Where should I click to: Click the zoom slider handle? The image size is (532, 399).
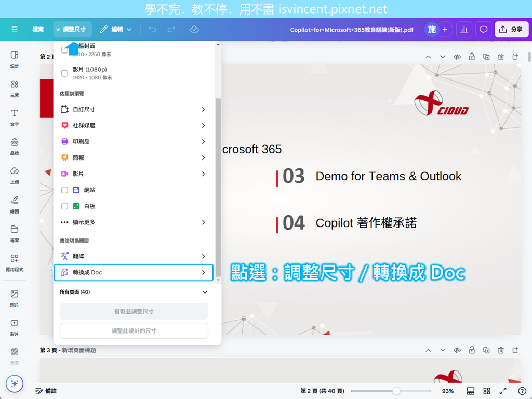[x=396, y=391]
